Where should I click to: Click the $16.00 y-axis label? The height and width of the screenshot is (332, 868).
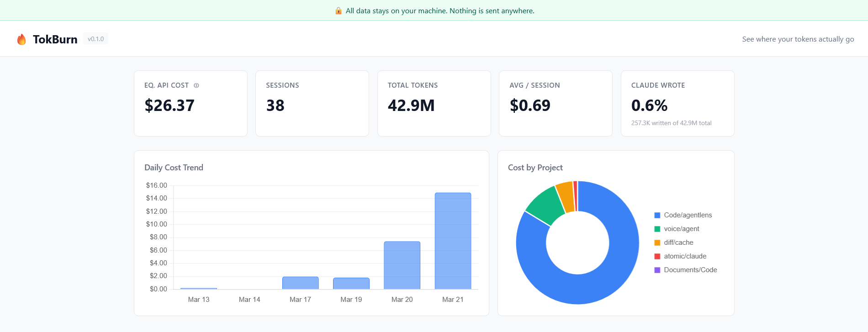(x=157, y=185)
